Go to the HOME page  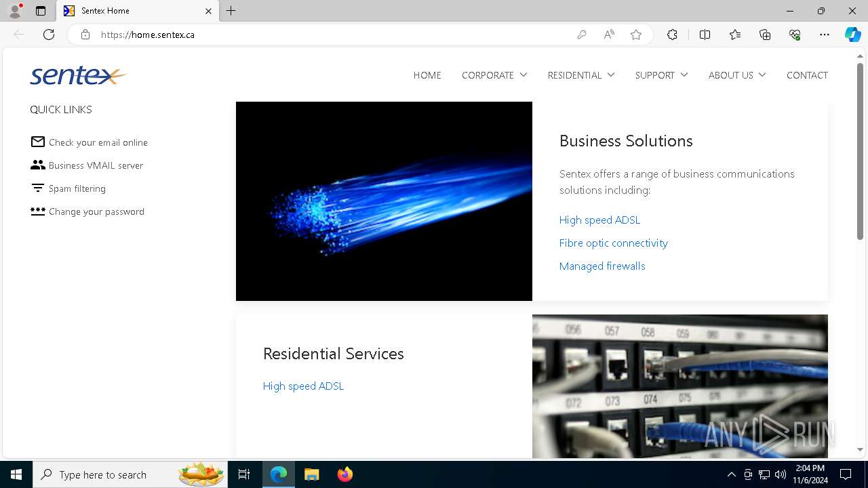click(x=427, y=75)
